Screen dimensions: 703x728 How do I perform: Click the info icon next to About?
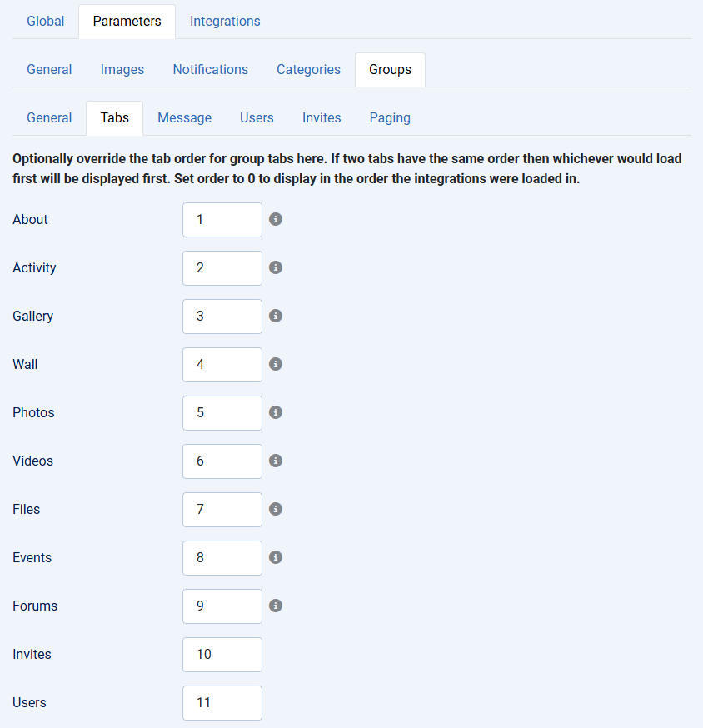[276, 219]
